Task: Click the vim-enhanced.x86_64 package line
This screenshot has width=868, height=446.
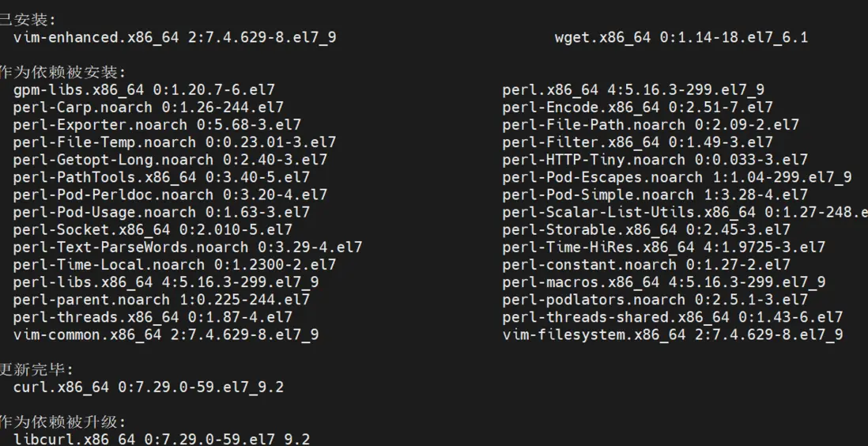Action: 175,37
